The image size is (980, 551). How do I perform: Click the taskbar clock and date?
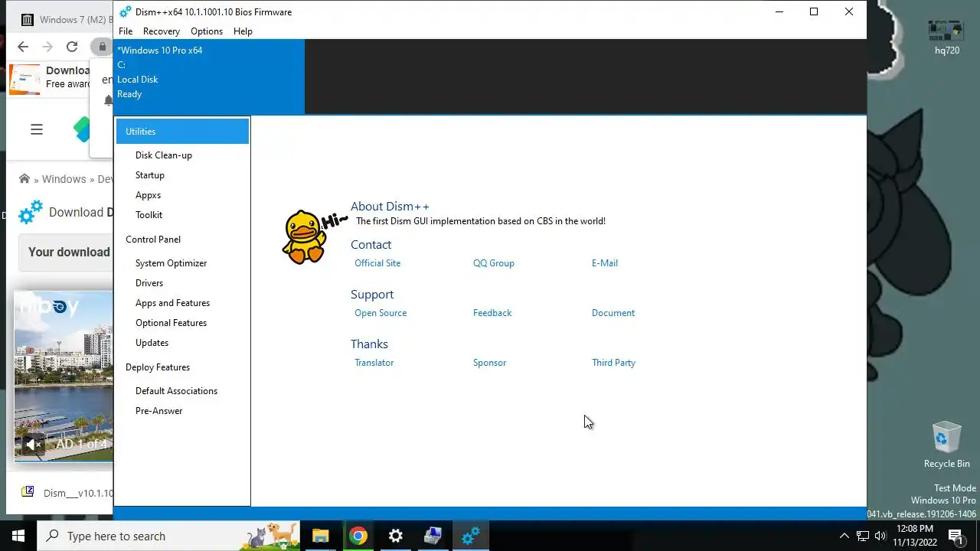[913, 536]
